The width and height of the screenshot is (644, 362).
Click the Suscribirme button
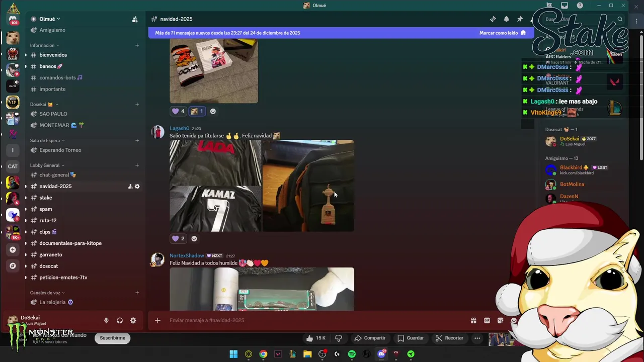pyautogui.click(x=113, y=338)
